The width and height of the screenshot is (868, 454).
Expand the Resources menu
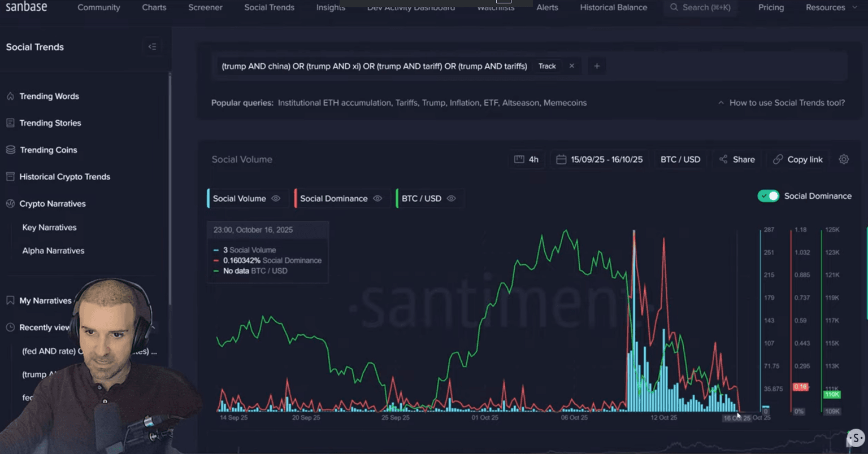(831, 7)
